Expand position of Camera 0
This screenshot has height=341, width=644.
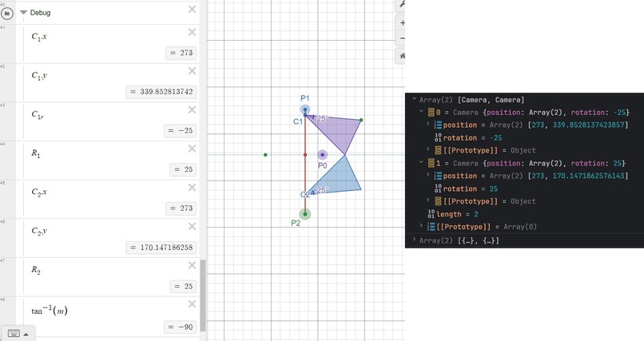pos(428,125)
